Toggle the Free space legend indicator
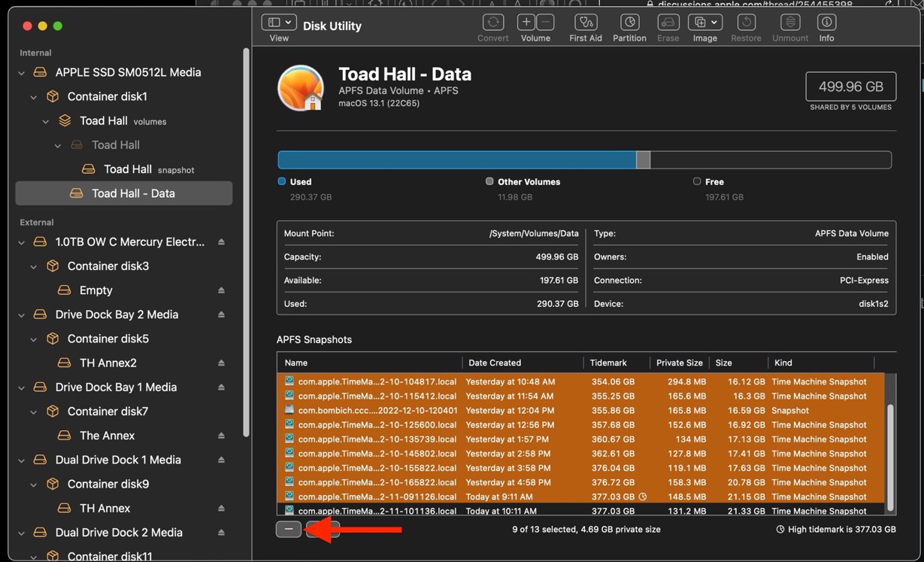Viewport: 924px width, 562px height. [x=697, y=181]
